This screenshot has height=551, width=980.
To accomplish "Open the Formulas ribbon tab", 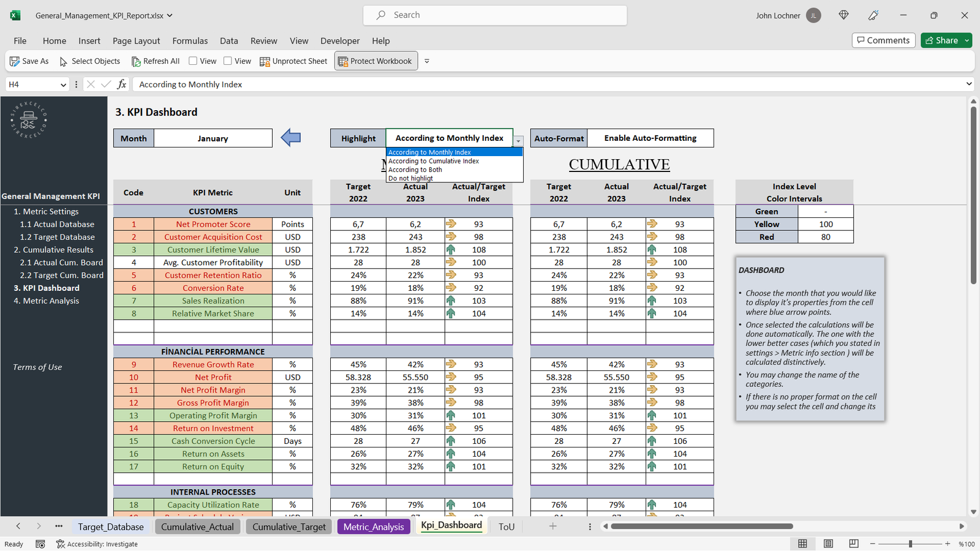I will pos(190,41).
